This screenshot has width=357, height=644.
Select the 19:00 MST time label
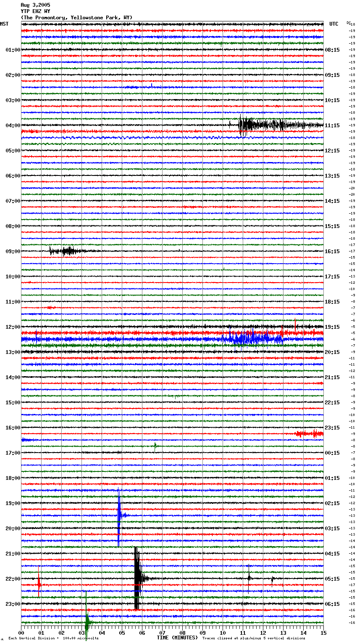pos(13,503)
